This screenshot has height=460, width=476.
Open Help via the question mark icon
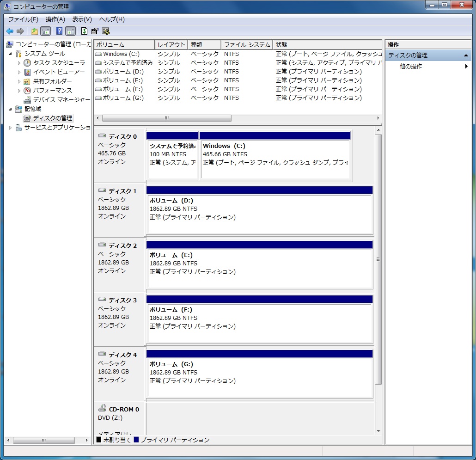click(59, 31)
